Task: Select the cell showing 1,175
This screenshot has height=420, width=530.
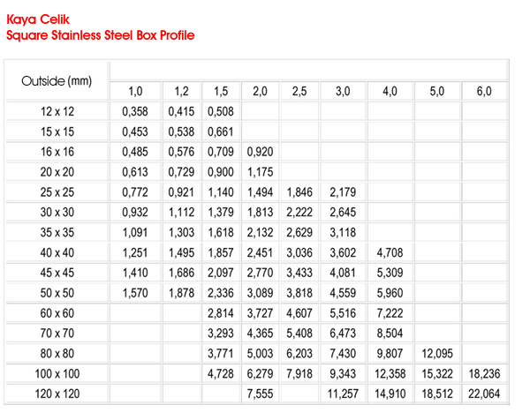Action: [260, 172]
